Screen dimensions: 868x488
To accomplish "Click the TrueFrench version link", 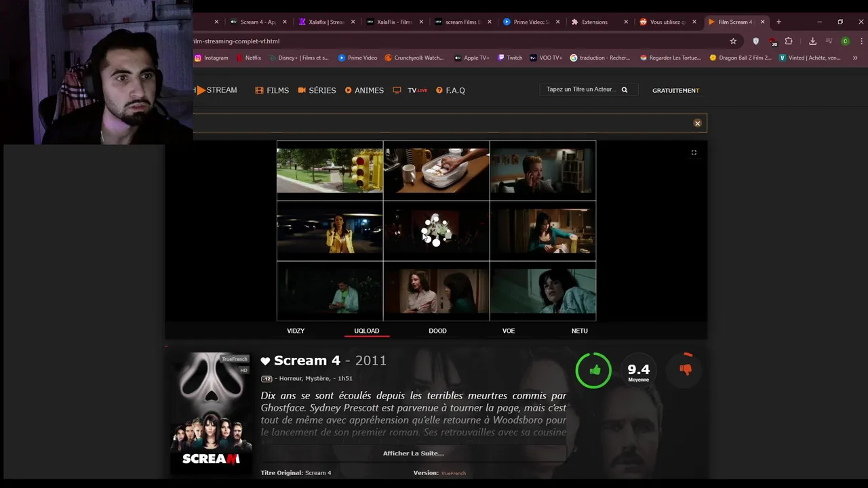I will click(453, 473).
